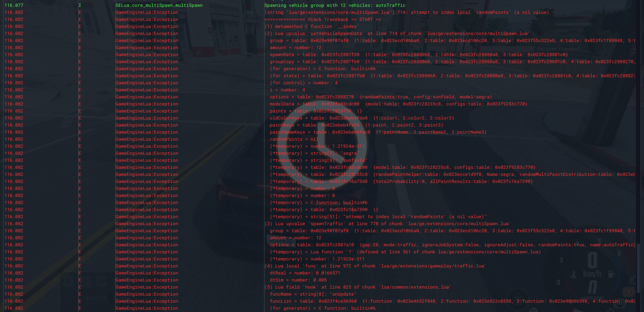Click the "(5) Lua field 'hook'" line

click(x=358, y=287)
